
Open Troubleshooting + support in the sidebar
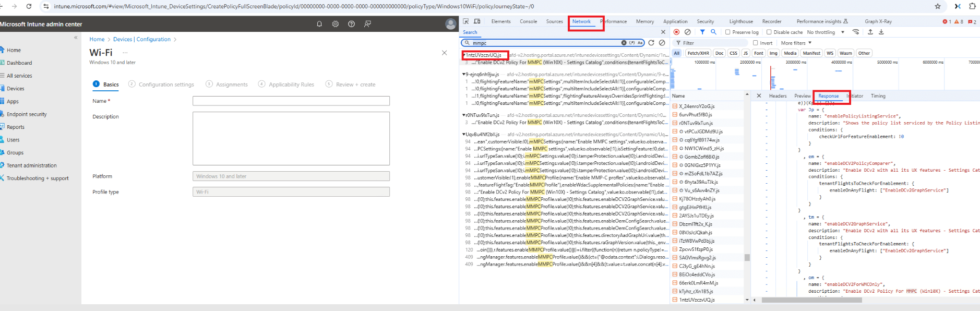[x=38, y=178]
